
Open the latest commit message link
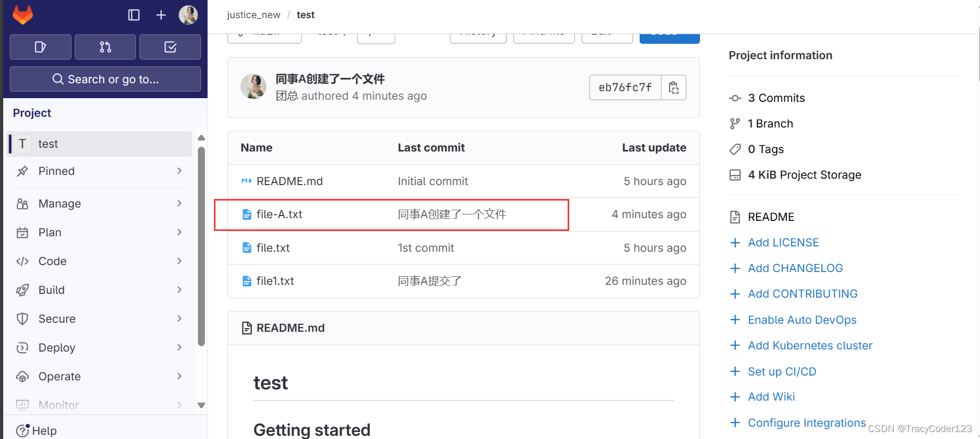(x=330, y=79)
